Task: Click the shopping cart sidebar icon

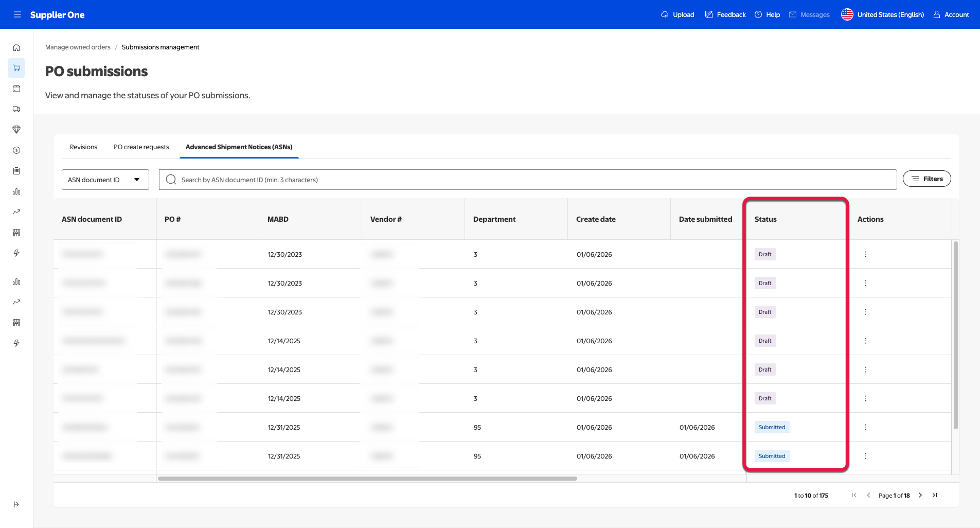Action: click(x=16, y=68)
